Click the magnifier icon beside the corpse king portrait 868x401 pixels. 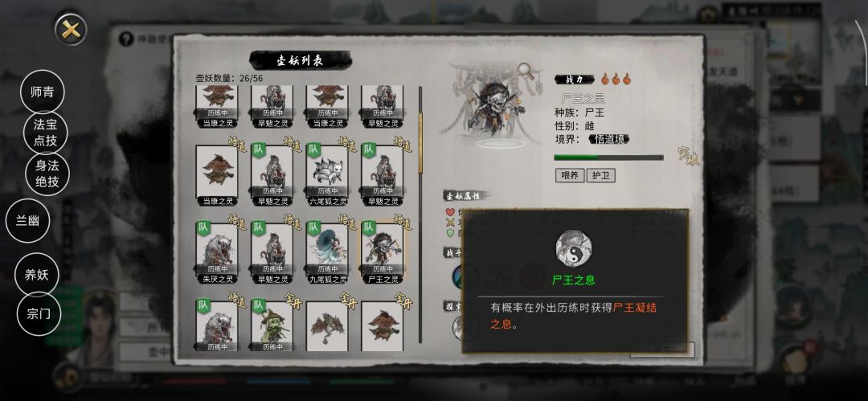pyautogui.click(x=525, y=70)
